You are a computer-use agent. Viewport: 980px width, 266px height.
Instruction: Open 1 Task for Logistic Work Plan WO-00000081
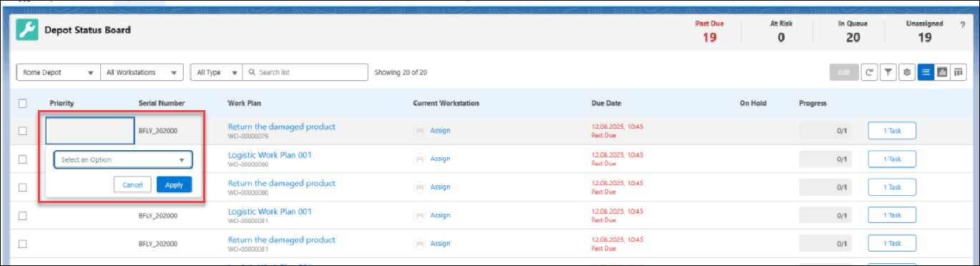(892, 215)
